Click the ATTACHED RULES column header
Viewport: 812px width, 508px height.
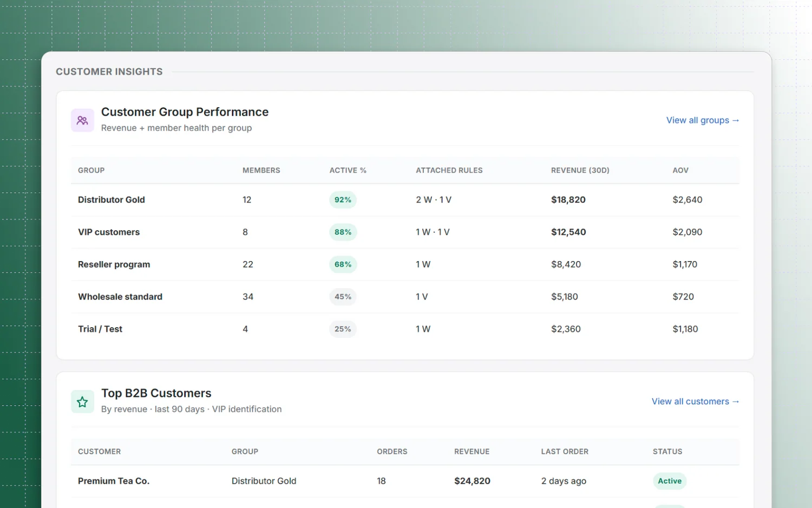tap(449, 170)
